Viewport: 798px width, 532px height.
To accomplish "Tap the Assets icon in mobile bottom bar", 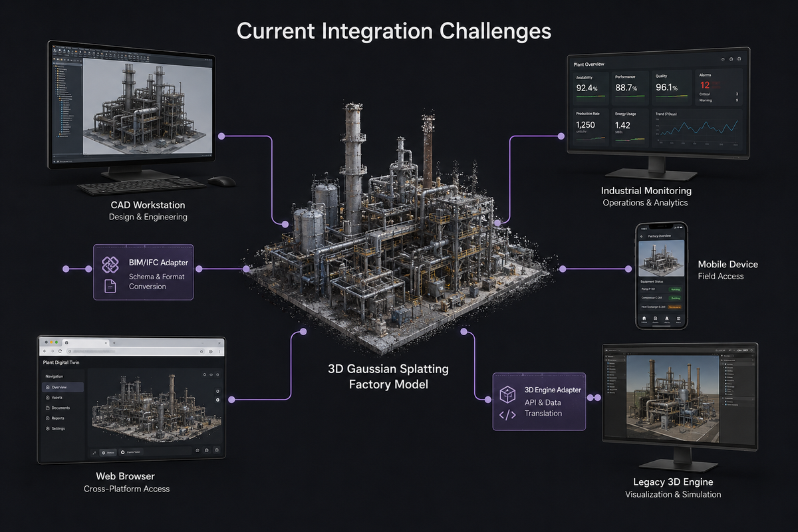I will [655, 319].
